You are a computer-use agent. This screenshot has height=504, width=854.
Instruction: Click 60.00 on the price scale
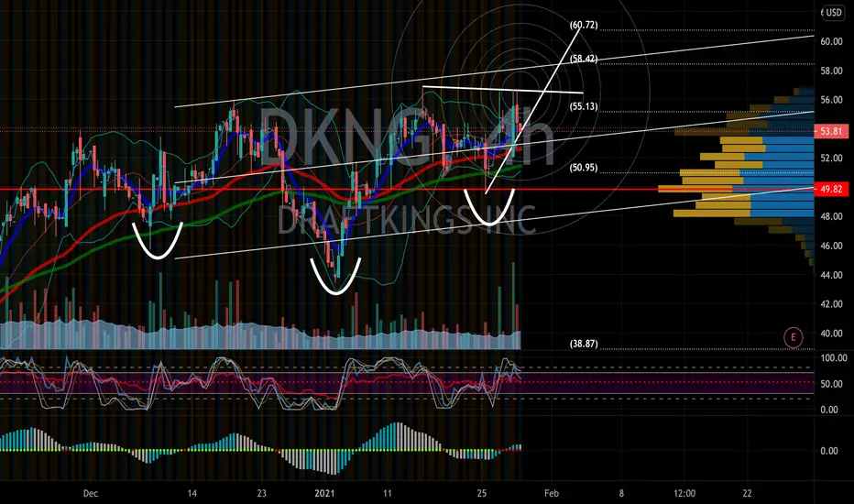[831, 41]
